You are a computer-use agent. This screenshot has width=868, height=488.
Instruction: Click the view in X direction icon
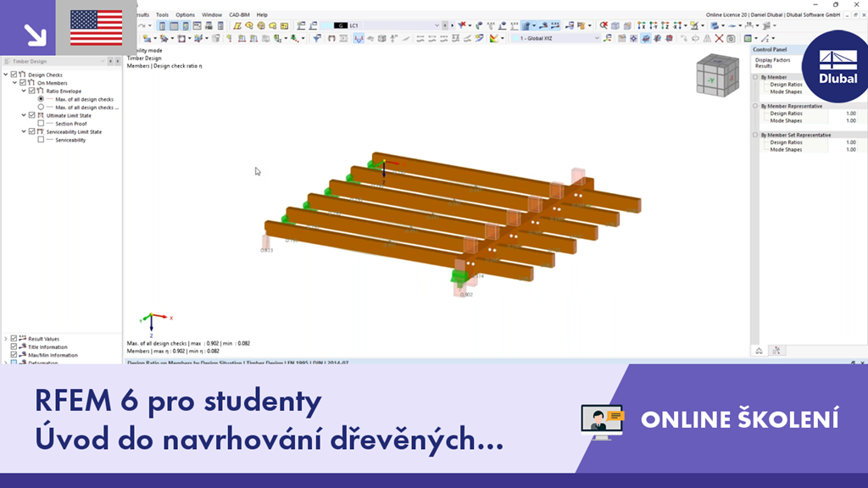coord(641,25)
